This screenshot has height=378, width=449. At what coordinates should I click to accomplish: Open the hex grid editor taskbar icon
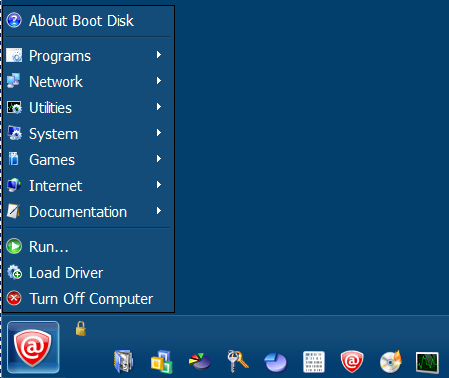point(314,362)
